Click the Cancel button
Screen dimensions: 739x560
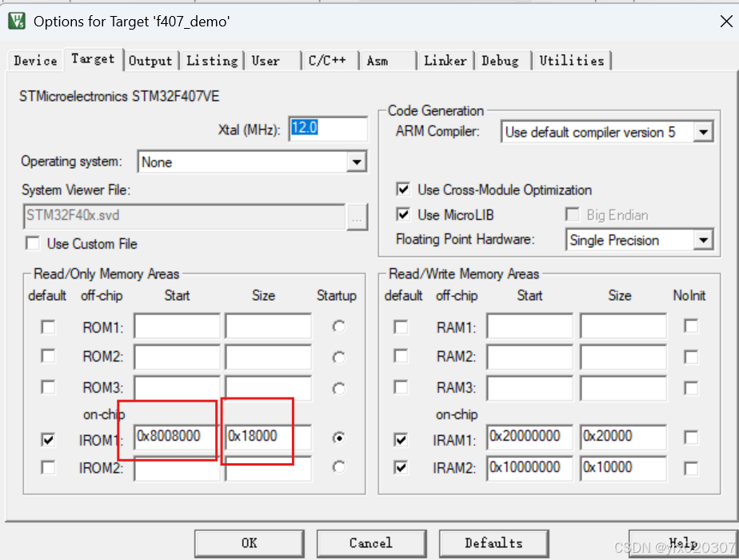(x=371, y=543)
